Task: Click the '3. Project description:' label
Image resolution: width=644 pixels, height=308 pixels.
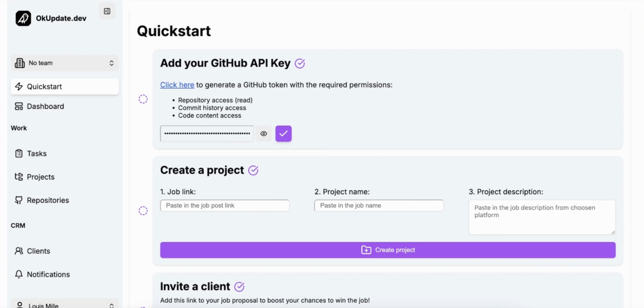Action: click(x=506, y=192)
